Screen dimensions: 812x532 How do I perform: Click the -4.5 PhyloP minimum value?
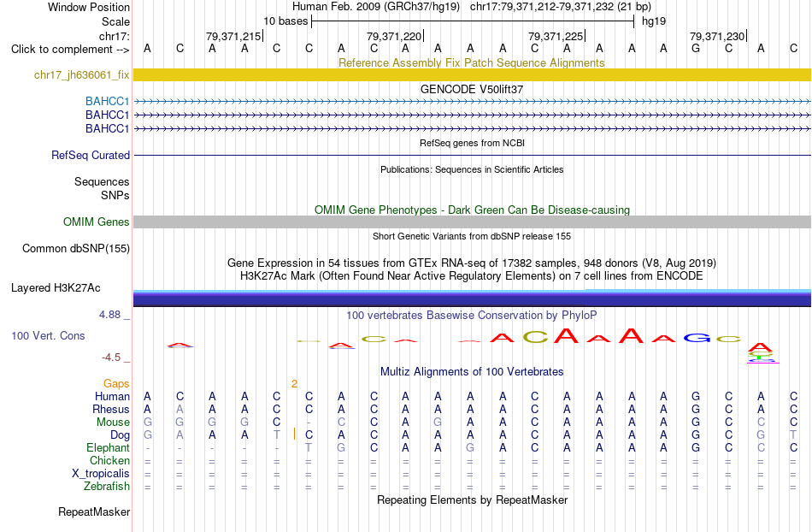coord(111,358)
